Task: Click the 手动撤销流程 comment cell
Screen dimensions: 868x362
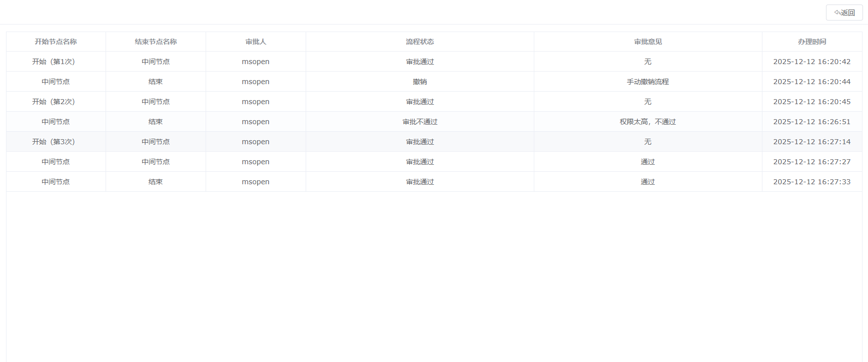Action: coord(648,82)
